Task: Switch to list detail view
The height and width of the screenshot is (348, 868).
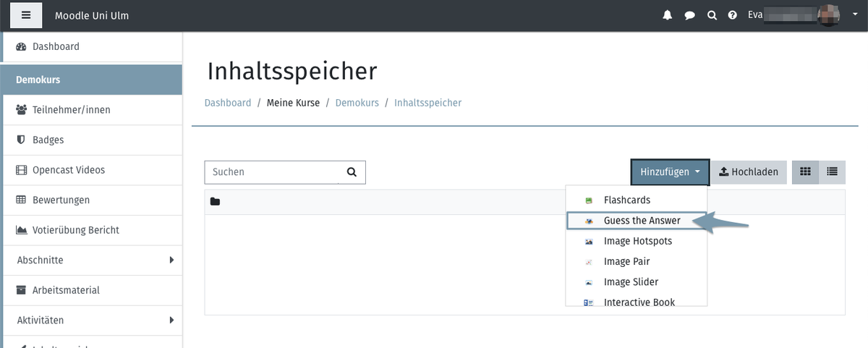Action: point(832,172)
